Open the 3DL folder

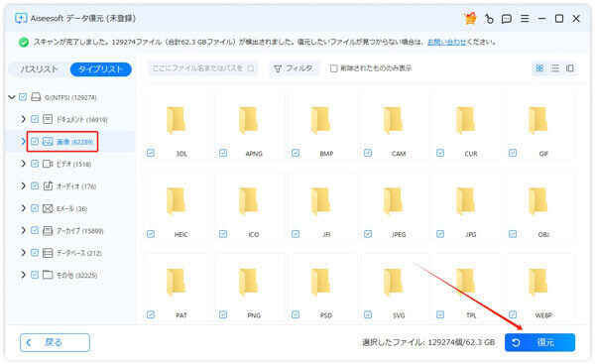coord(176,121)
